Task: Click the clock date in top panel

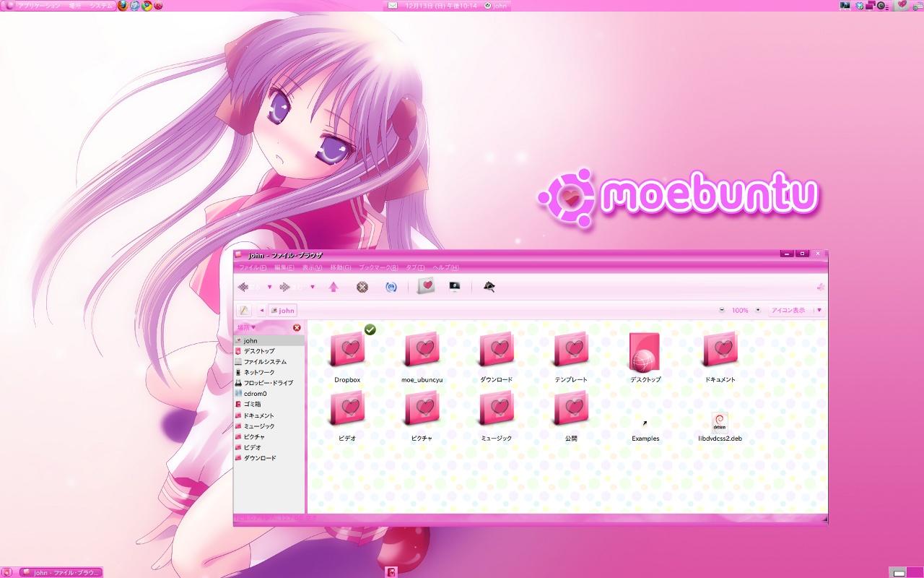Action: (x=442, y=5)
